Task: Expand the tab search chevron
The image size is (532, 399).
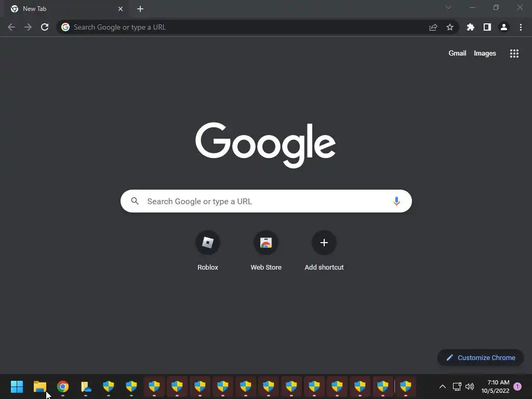Action: (x=448, y=7)
